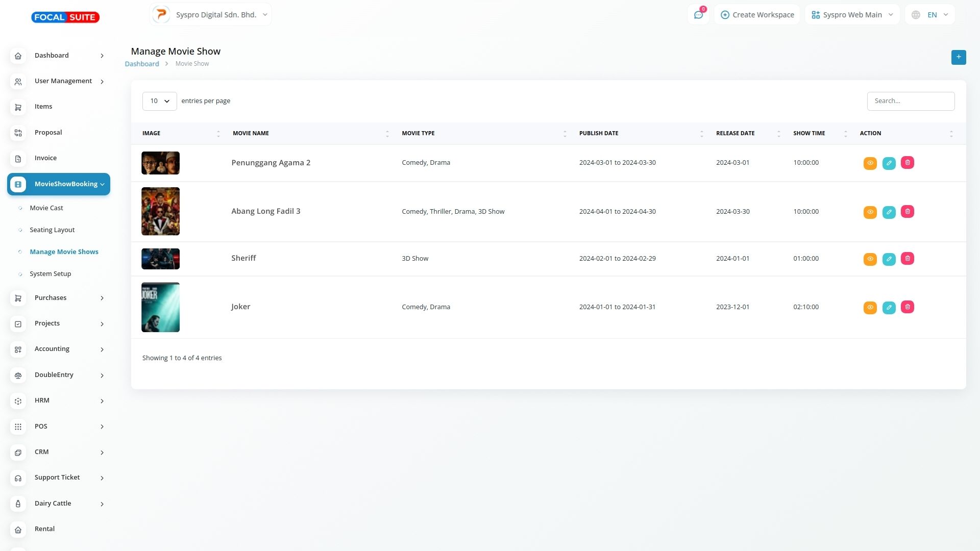Sort table by Movie Name column

[251, 133]
